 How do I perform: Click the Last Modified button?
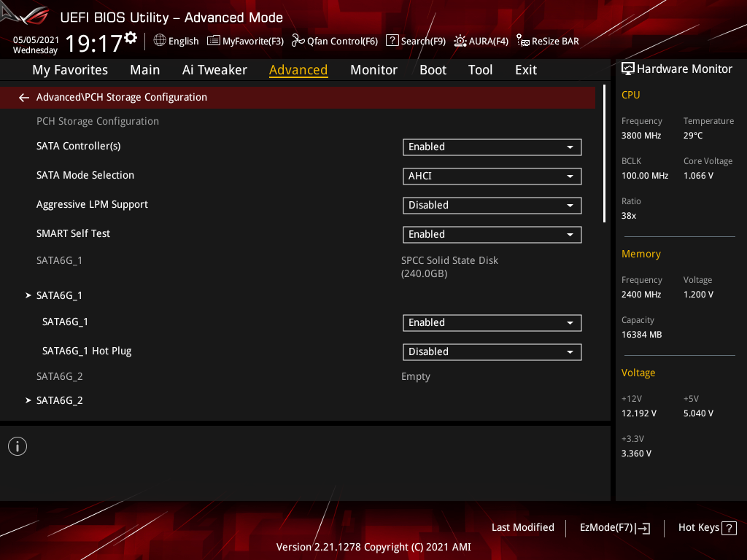point(522,528)
